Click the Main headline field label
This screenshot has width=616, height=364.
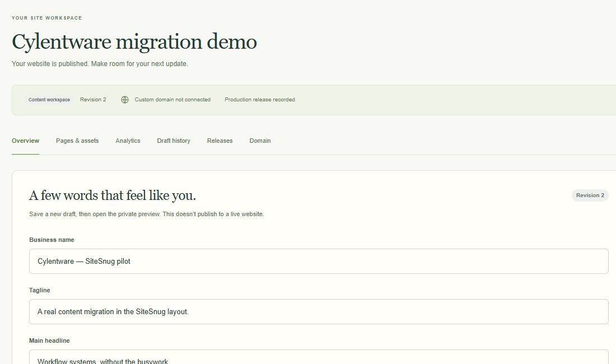coord(49,340)
